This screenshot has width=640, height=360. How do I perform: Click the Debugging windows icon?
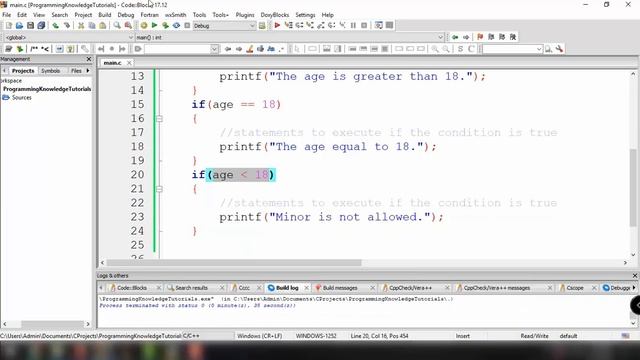[x=379, y=25]
